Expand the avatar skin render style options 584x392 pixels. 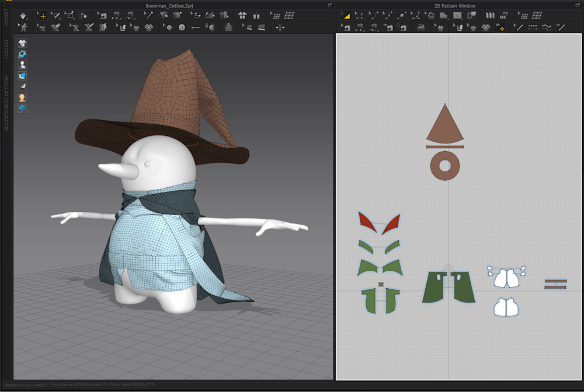pos(22,97)
